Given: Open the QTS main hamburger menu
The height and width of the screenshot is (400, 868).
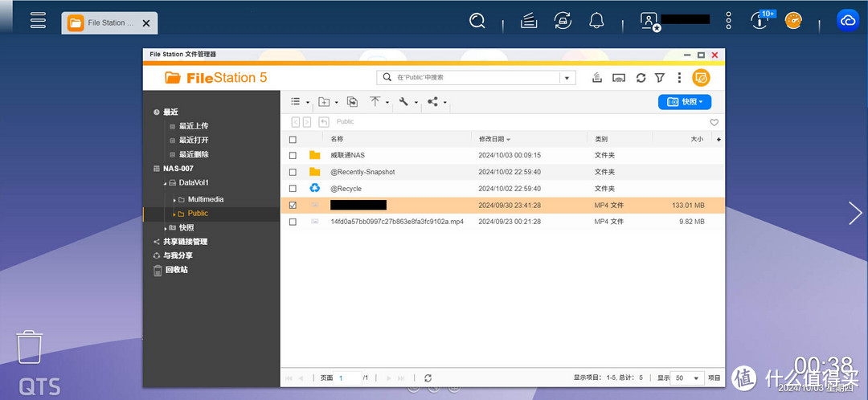Looking at the screenshot, I should (38, 20).
